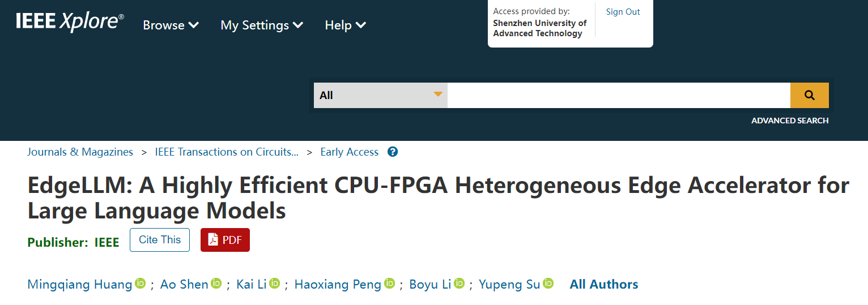Viewport: 868px width, 305px height.
Task: Click Ao Shen's ORCID icon
Action: tap(216, 283)
